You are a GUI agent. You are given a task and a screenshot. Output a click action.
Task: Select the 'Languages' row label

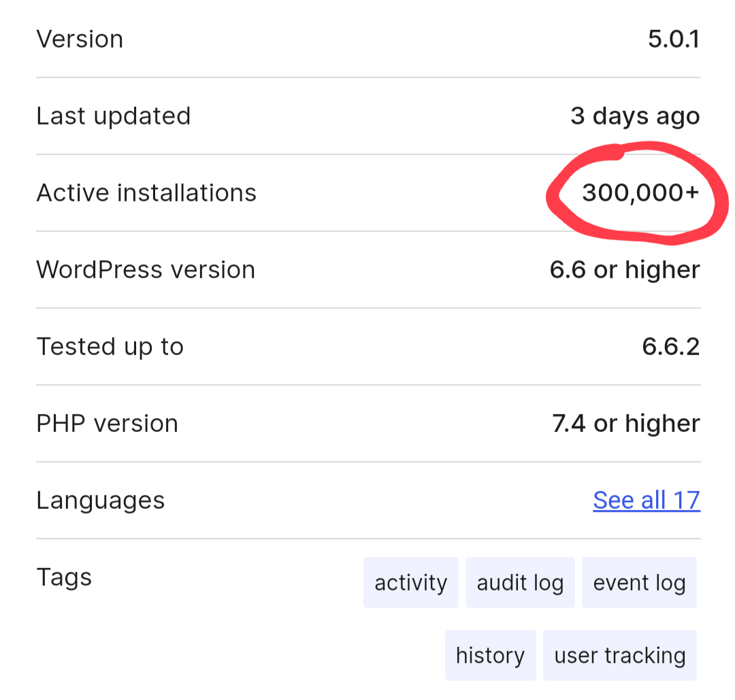[x=100, y=500]
